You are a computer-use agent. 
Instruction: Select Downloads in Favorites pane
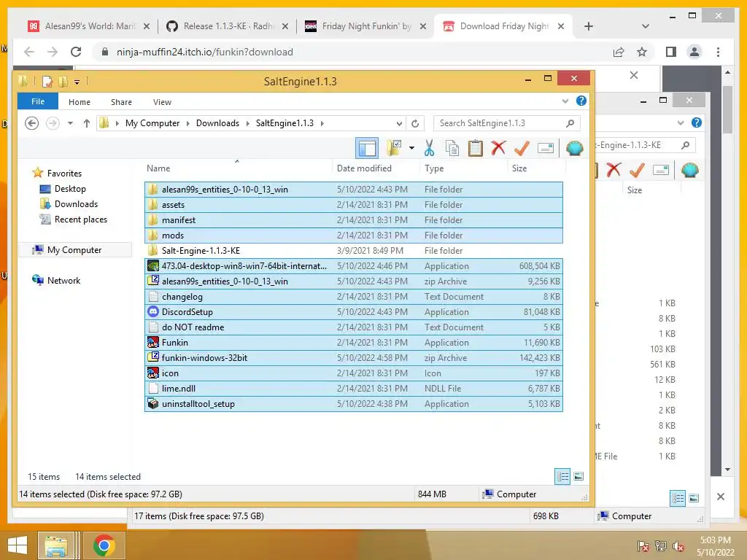[x=76, y=204]
